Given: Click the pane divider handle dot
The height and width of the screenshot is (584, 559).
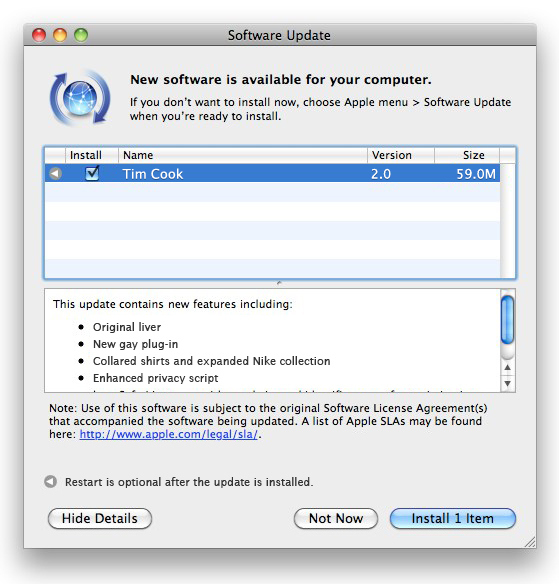Looking at the screenshot, I should coord(279,283).
